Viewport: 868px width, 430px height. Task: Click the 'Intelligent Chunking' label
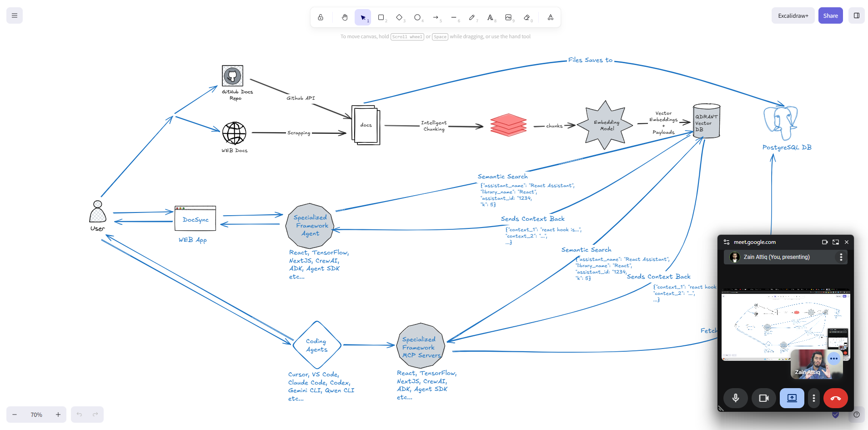point(434,126)
